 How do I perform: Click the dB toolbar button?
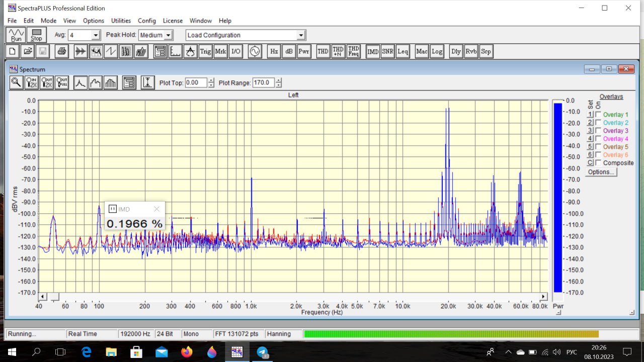point(289,51)
